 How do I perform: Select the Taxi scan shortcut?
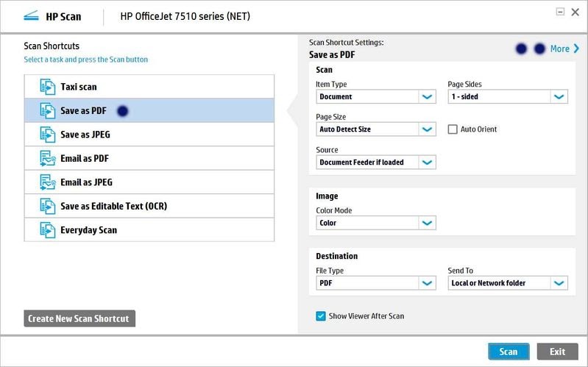click(x=149, y=87)
